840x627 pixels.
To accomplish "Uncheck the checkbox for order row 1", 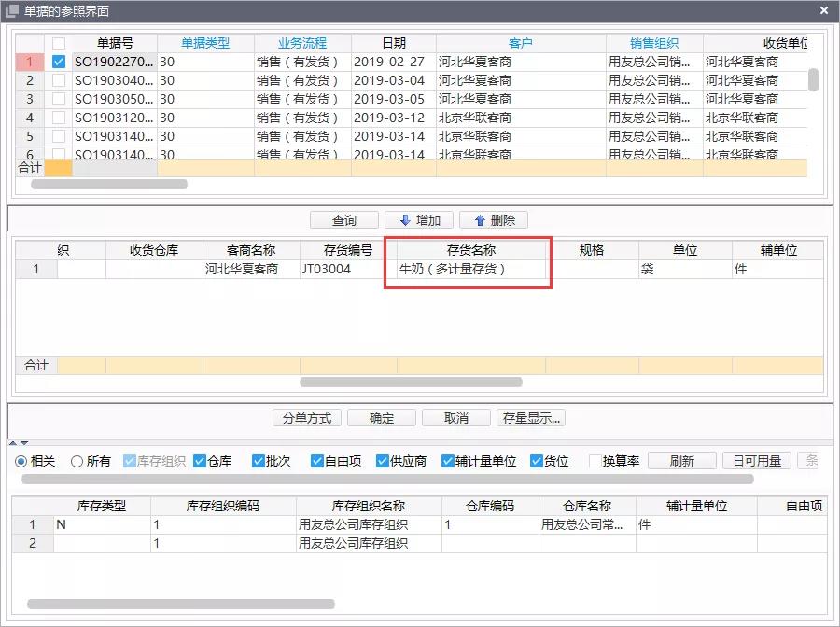I will [x=59, y=62].
